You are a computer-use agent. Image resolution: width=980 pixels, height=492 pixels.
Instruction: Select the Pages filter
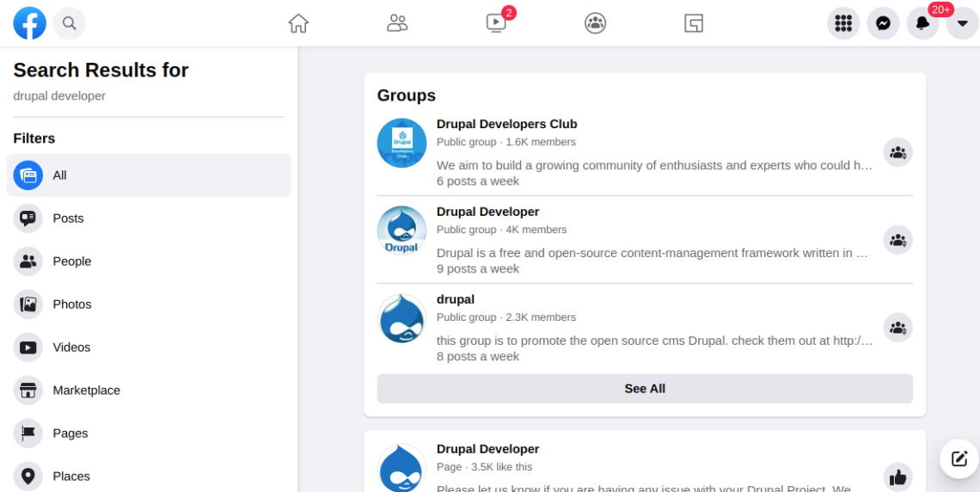149,434
